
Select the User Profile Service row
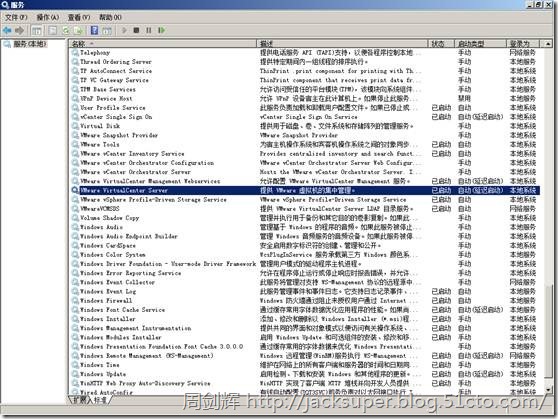tap(112, 108)
